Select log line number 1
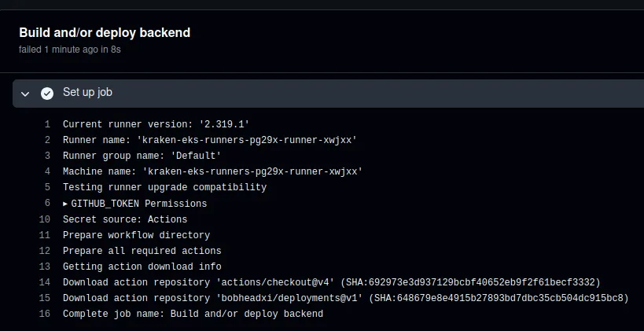This screenshot has height=331, width=644. [x=47, y=124]
